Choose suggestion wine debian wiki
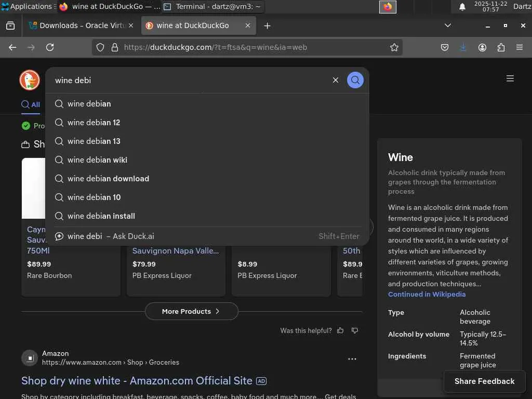The height and width of the screenshot is (399, 532). [x=207, y=160]
